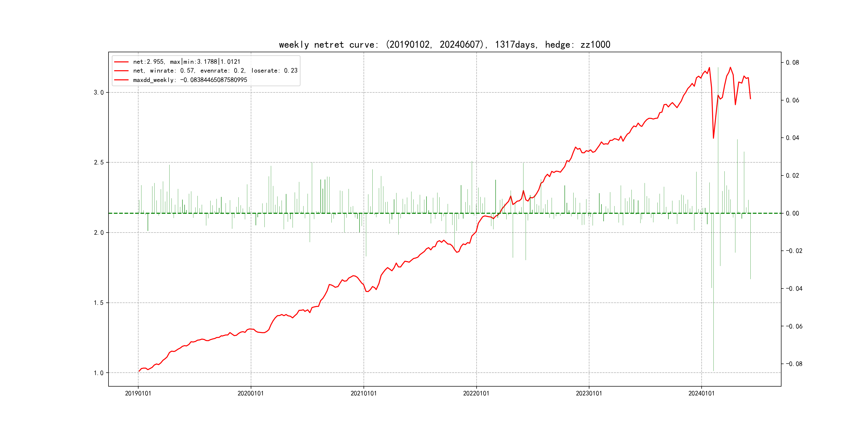Click the 2.5 left axis label

[98, 162]
